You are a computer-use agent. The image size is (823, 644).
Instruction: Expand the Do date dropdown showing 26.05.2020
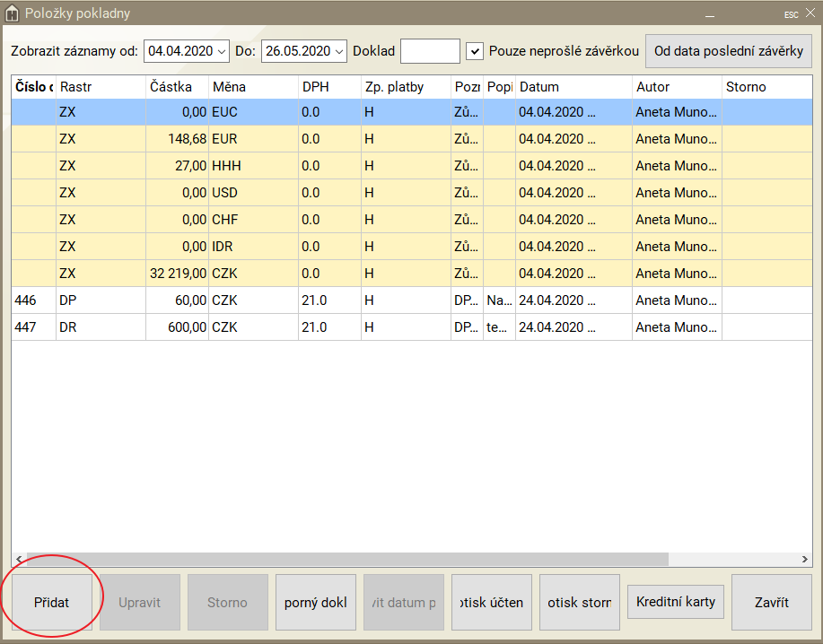point(339,51)
